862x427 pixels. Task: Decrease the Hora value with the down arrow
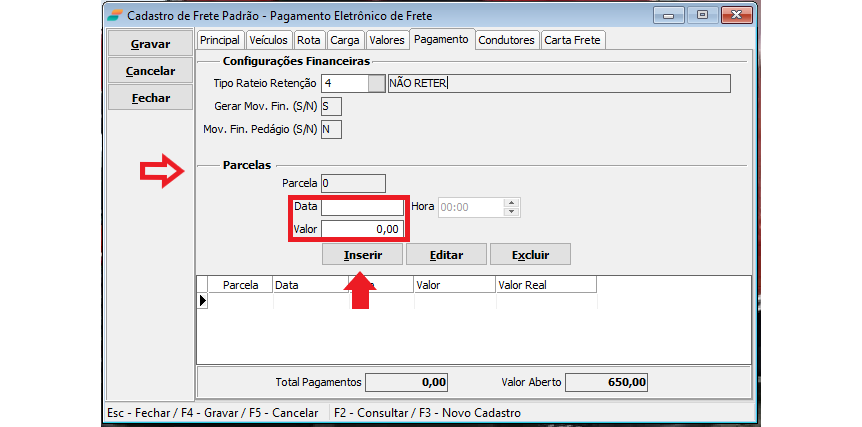tap(512, 212)
